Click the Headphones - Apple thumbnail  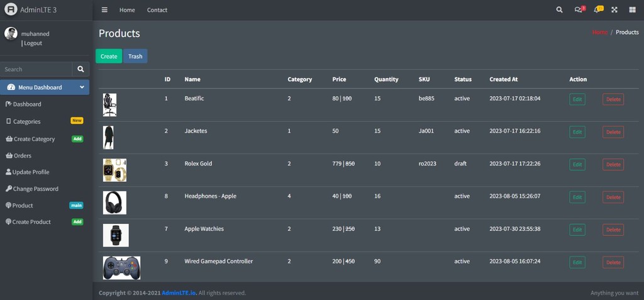(114, 203)
